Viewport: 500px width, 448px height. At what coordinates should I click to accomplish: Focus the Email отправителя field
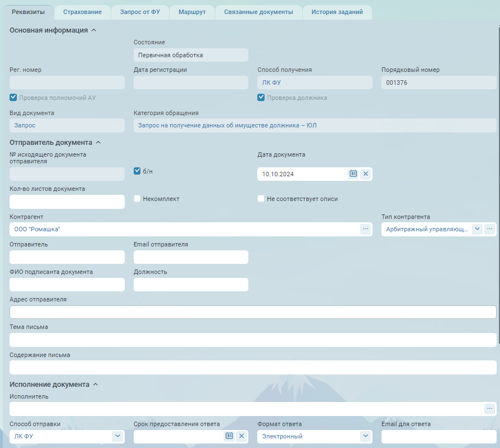click(x=191, y=257)
